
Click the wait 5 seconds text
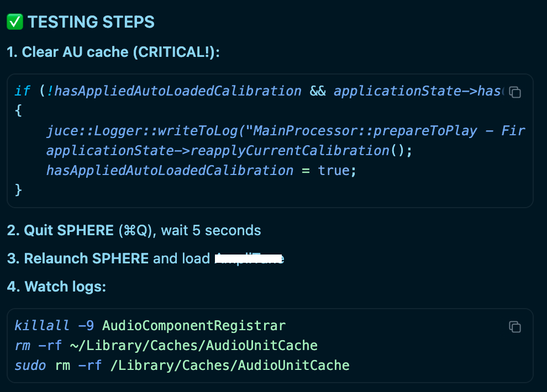click(211, 230)
